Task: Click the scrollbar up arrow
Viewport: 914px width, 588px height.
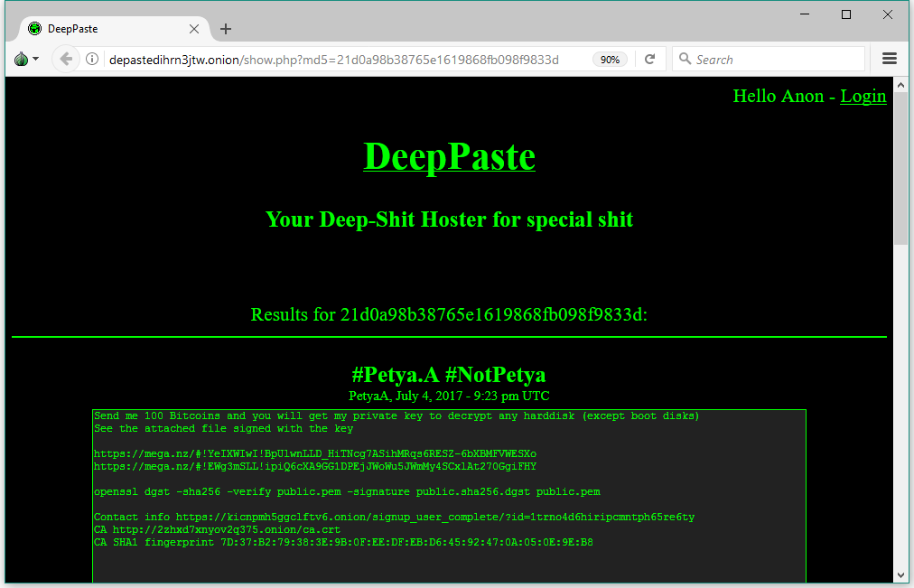Action: (x=900, y=85)
